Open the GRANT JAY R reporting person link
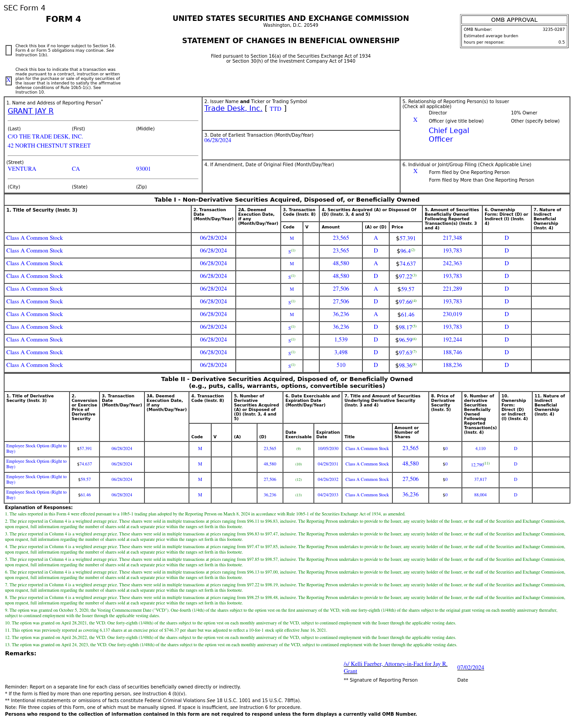 (x=30, y=111)
